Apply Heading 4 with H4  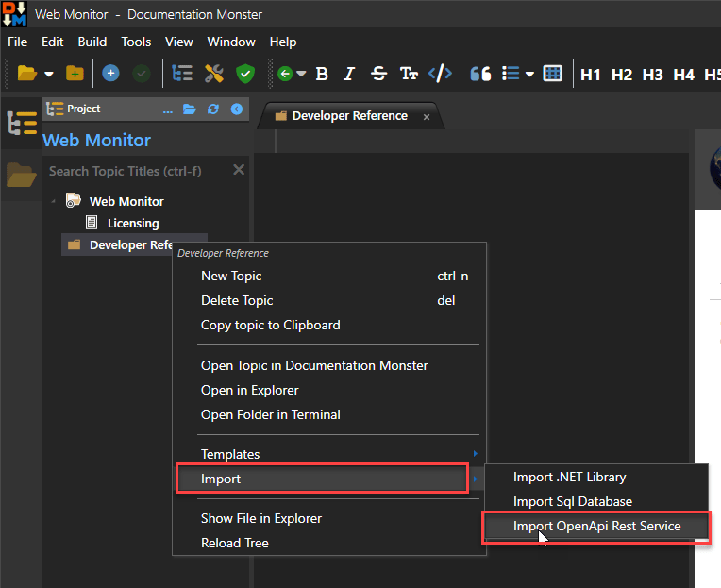click(x=684, y=75)
